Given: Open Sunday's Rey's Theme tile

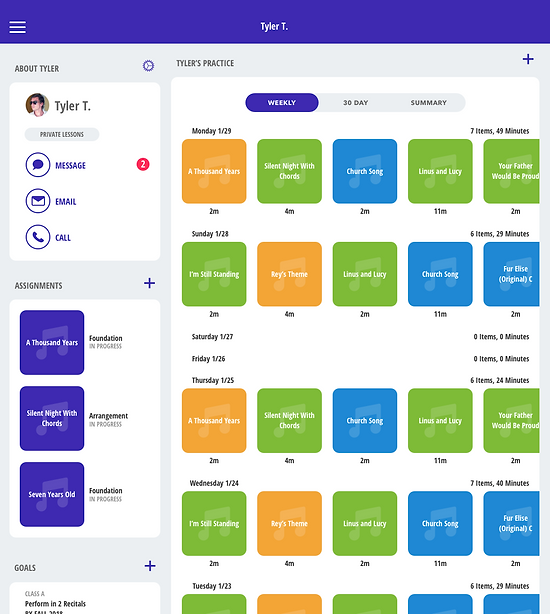Looking at the screenshot, I should coord(289,274).
